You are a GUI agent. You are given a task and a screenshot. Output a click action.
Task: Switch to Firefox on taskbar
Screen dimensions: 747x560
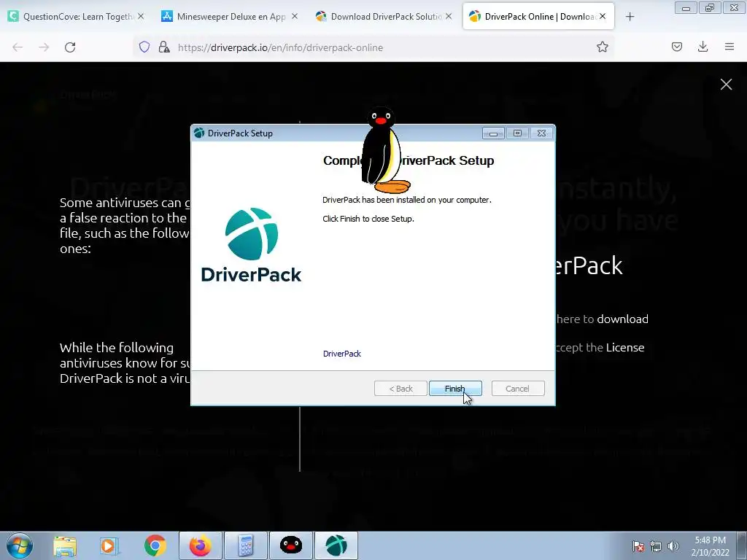(200, 545)
